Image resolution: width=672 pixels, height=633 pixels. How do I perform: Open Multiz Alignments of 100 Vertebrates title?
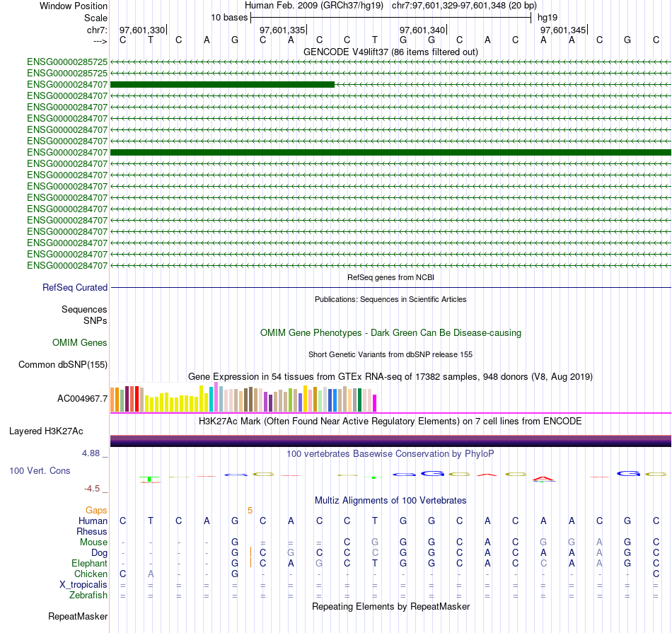(x=390, y=500)
